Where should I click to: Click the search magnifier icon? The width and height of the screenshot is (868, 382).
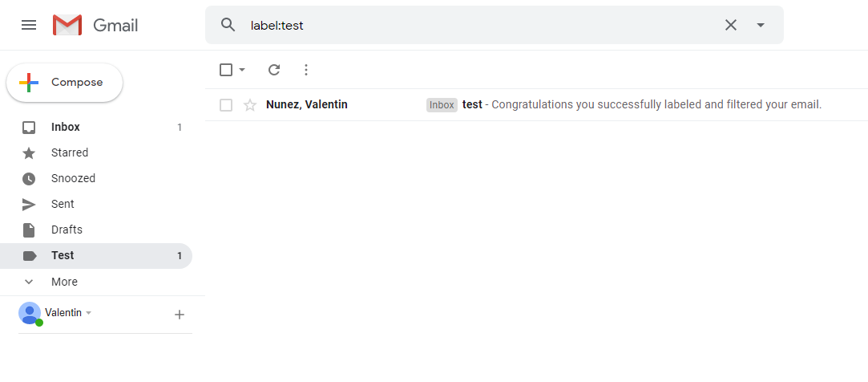[x=228, y=24]
